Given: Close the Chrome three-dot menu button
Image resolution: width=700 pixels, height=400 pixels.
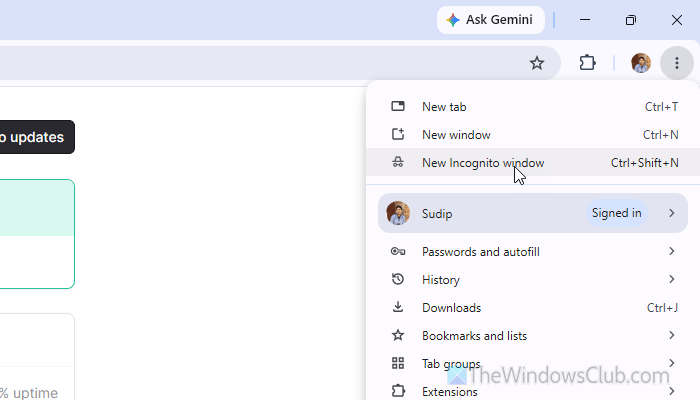Looking at the screenshot, I should click(x=677, y=63).
